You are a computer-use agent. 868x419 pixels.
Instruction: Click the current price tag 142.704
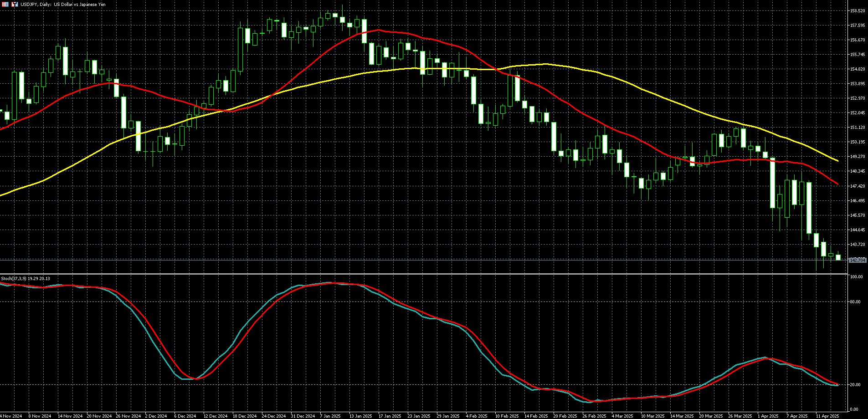[858, 260]
